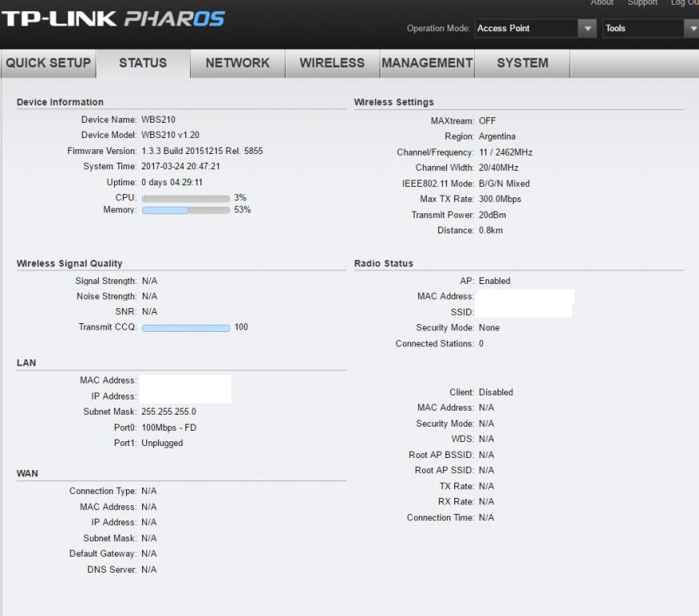This screenshot has width=699, height=616.
Task: Click the redacted SSID value under Radio Status
Action: click(525, 311)
